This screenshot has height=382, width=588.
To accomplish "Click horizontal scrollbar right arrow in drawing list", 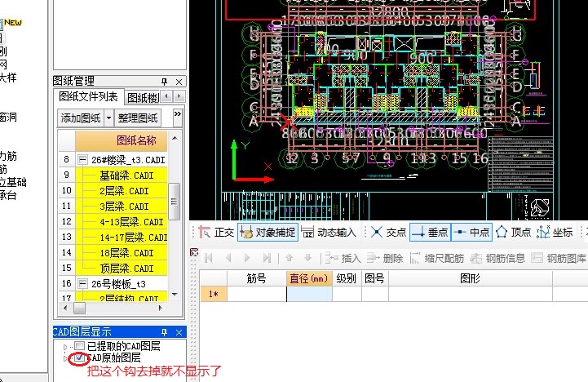I will pyautogui.click(x=161, y=308).
